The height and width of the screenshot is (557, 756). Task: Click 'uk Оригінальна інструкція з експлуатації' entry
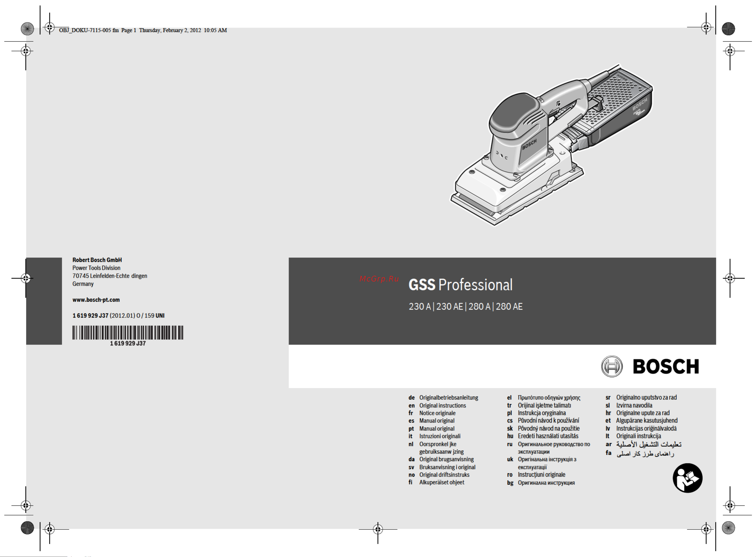click(542, 463)
